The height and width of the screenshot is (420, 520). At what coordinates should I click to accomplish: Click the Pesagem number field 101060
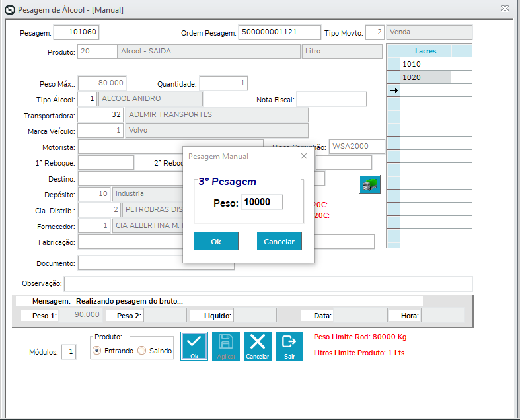(x=76, y=32)
